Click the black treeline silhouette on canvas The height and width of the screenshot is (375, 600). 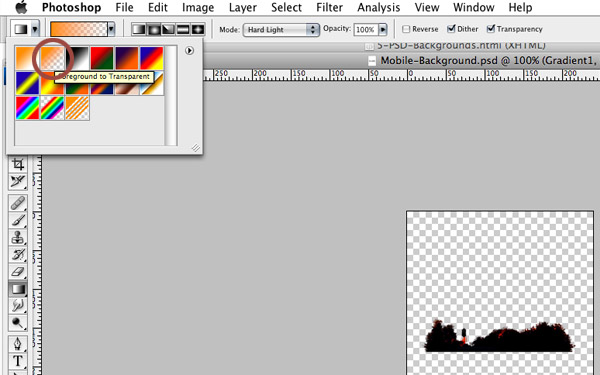[499, 337]
